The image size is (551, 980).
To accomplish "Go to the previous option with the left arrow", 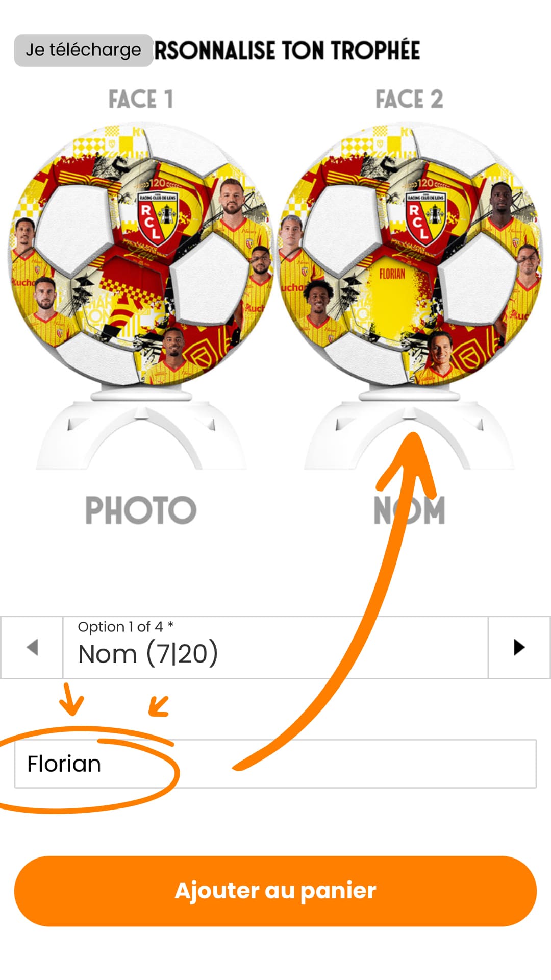I will pyautogui.click(x=32, y=647).
